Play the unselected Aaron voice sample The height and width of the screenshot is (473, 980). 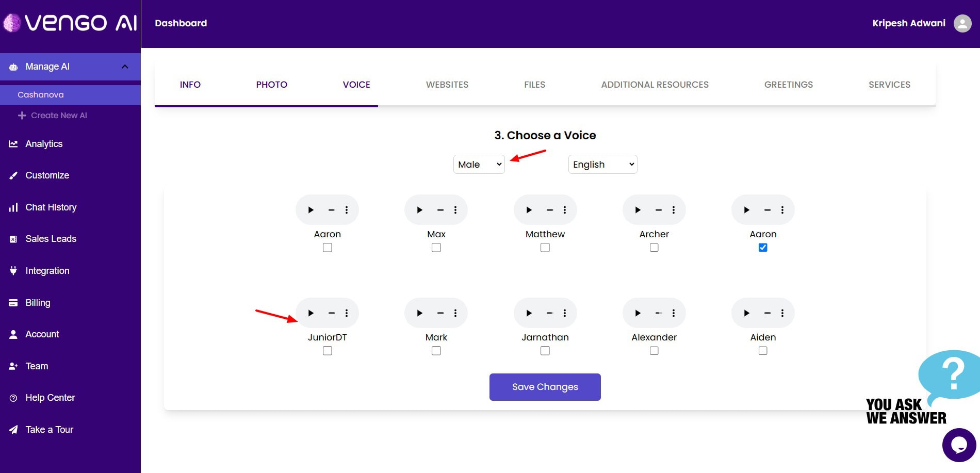311,210
